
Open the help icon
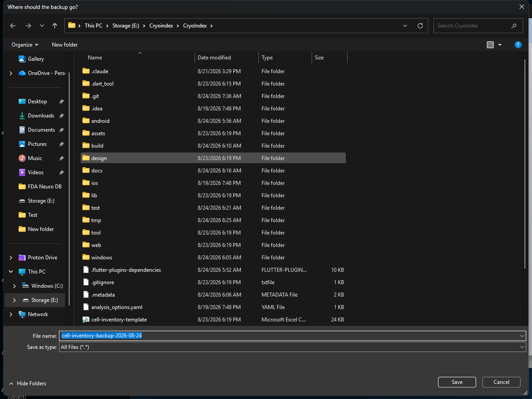pos(518,45)
